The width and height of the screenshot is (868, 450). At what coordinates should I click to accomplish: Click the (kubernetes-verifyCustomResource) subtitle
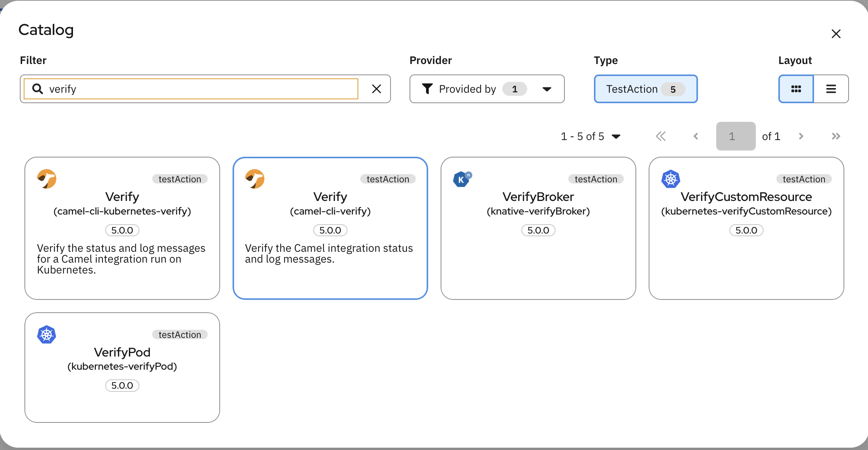click(x=746, y=211)
